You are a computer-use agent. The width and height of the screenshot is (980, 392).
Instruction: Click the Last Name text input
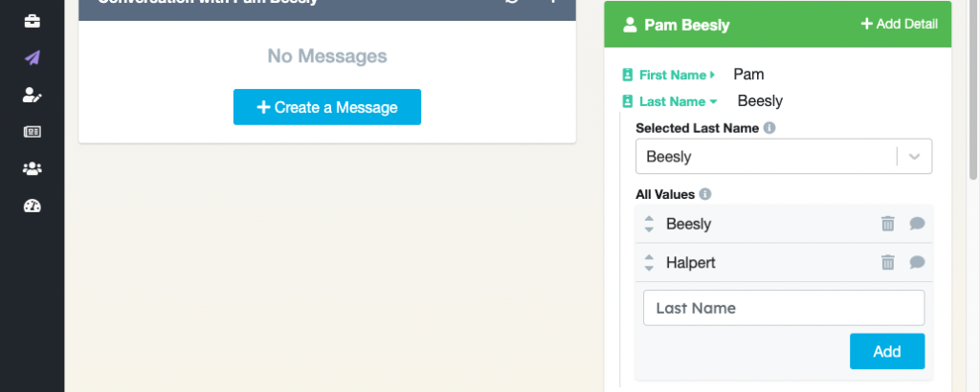point(784,308)
